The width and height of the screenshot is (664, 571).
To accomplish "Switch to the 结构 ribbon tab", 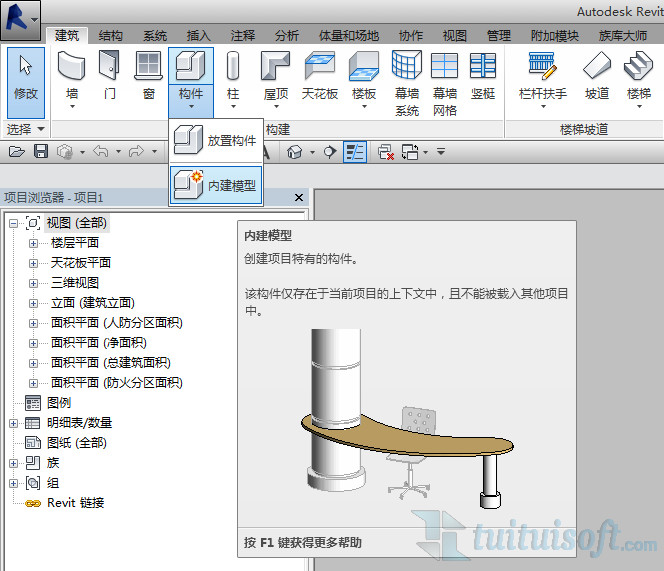I will coord(111,36).
